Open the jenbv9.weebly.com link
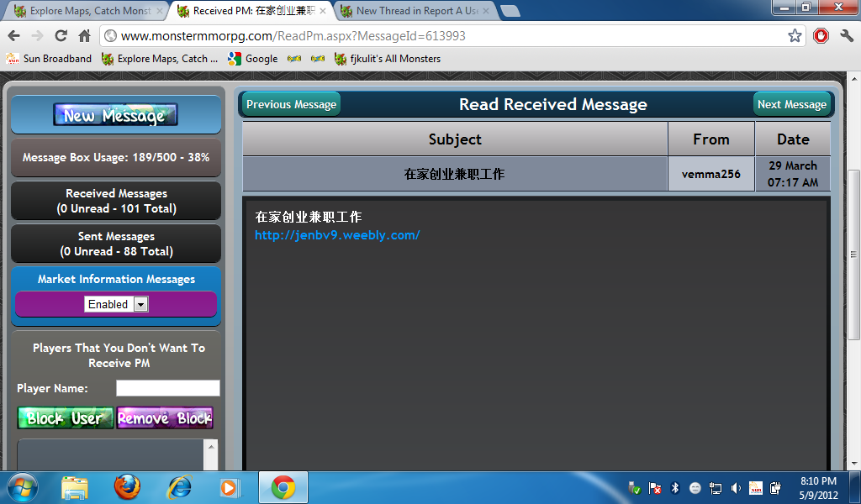The width and height of the screenshot is (861, 504). [337, 235]
